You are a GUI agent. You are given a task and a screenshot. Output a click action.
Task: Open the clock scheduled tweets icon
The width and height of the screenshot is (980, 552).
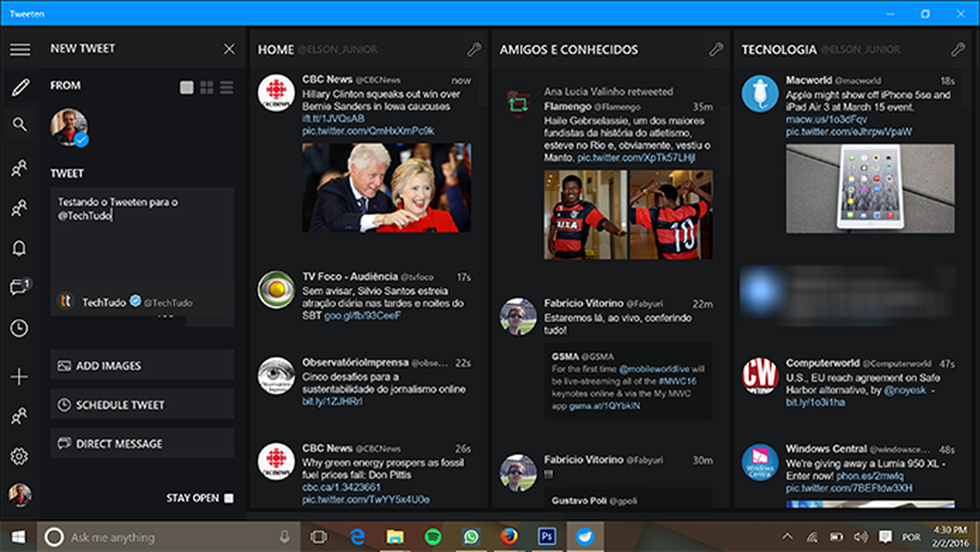click(19, 328)
